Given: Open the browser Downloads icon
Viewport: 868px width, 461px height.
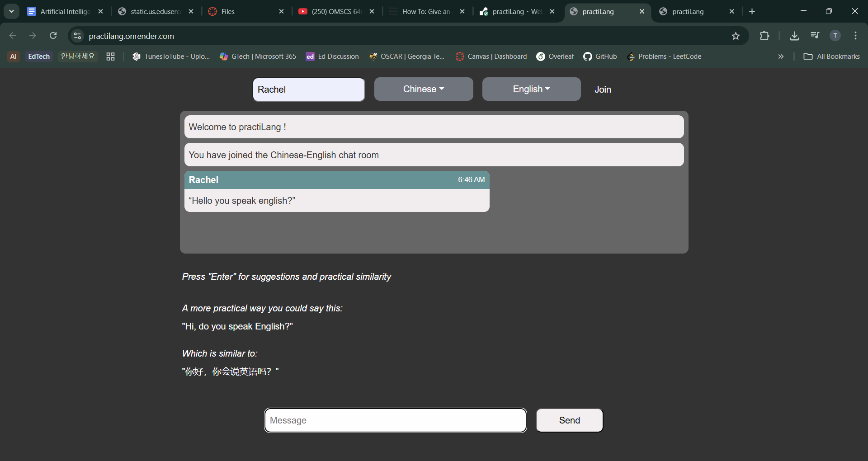Looking at the screenshot, I should pyautogui.click(x=794, y=36).
